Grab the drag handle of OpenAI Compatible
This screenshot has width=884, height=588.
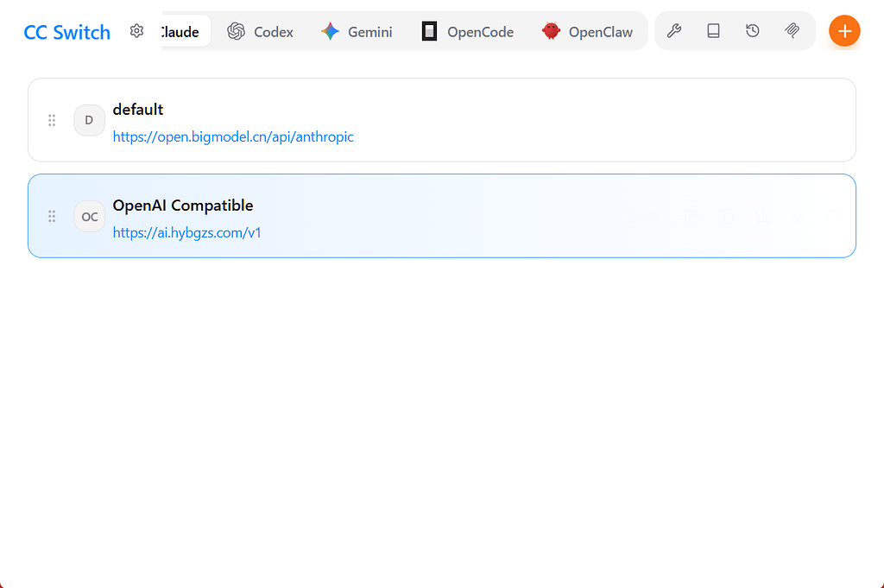click(52, 217)
